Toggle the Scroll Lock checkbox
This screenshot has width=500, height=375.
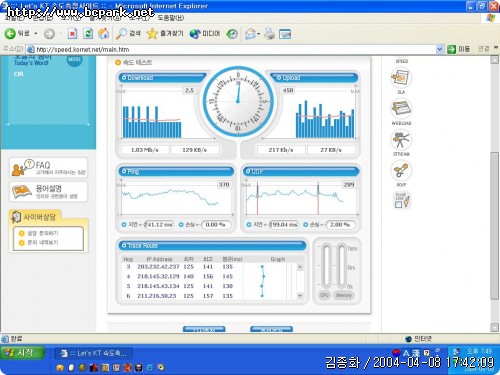tap(398, 205)
